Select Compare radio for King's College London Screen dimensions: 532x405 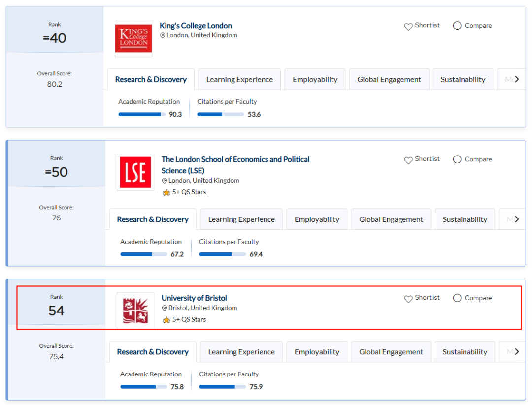point(457,26)
